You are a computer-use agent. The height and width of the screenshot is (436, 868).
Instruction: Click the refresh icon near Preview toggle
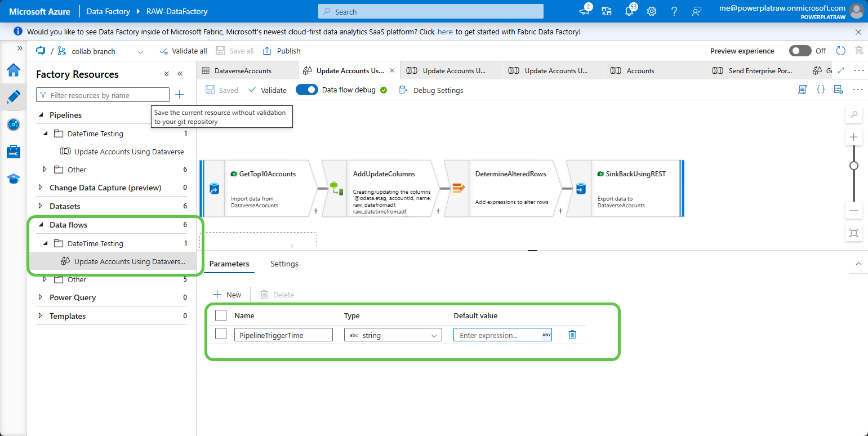point(841,51)
